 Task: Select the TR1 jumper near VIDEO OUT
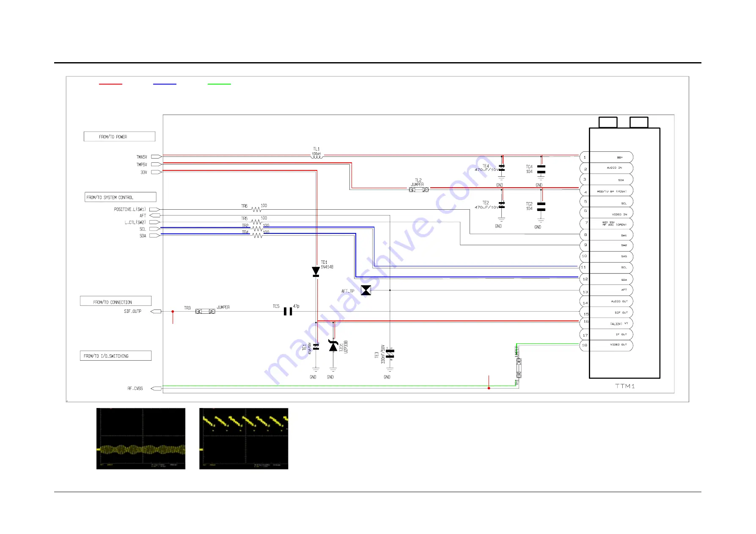click(519, 368)
